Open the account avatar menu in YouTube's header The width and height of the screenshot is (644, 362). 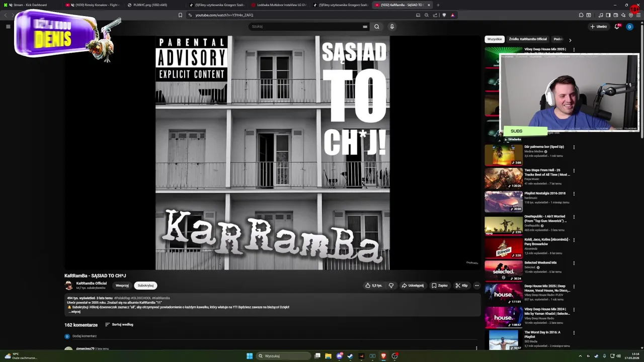coord(629,27)
